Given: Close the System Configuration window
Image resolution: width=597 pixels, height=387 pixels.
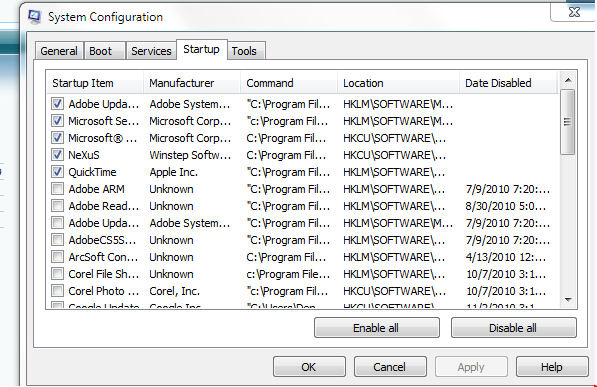Looking at the screenshot, I should (x=574, y=12).
